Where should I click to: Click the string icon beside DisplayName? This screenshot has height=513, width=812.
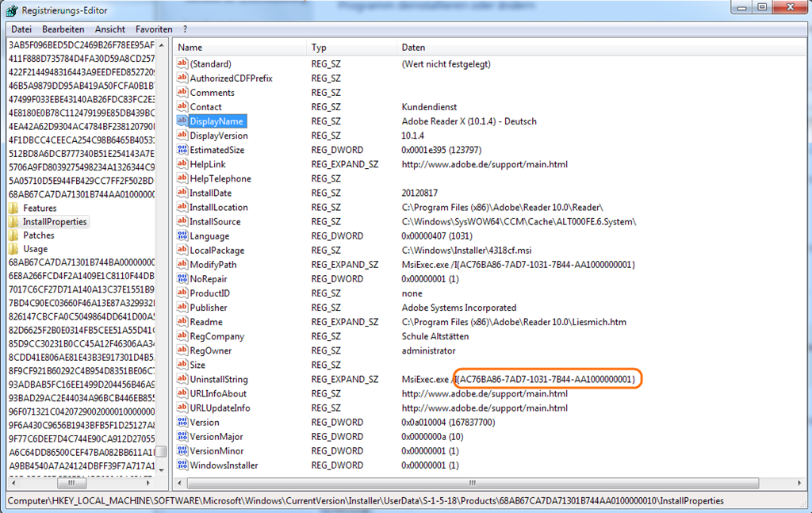(182, 121)
